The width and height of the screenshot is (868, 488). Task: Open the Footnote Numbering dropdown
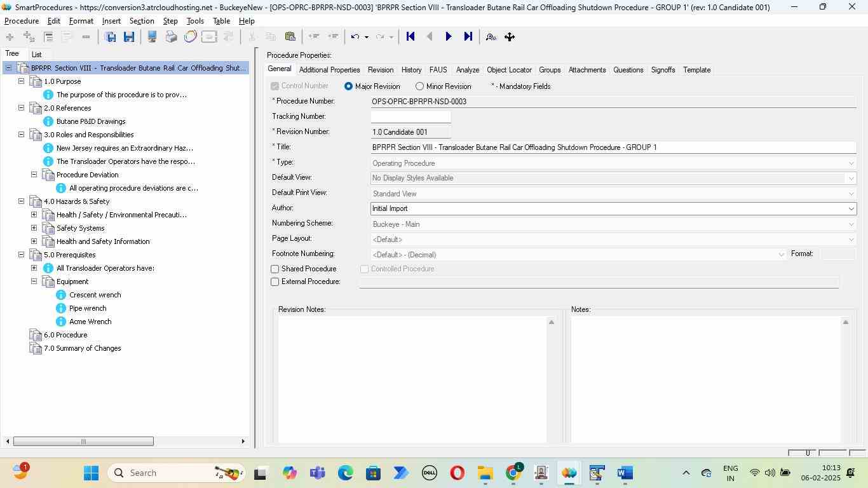pyautogui.click(x=781, y=255)
